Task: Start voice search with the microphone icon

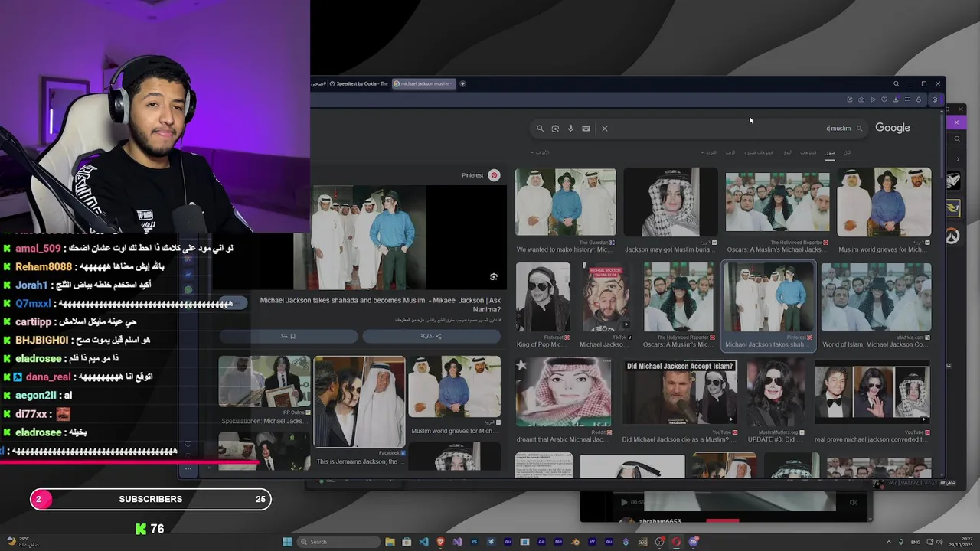Action: pyautogui.click(x=570, y=129)
